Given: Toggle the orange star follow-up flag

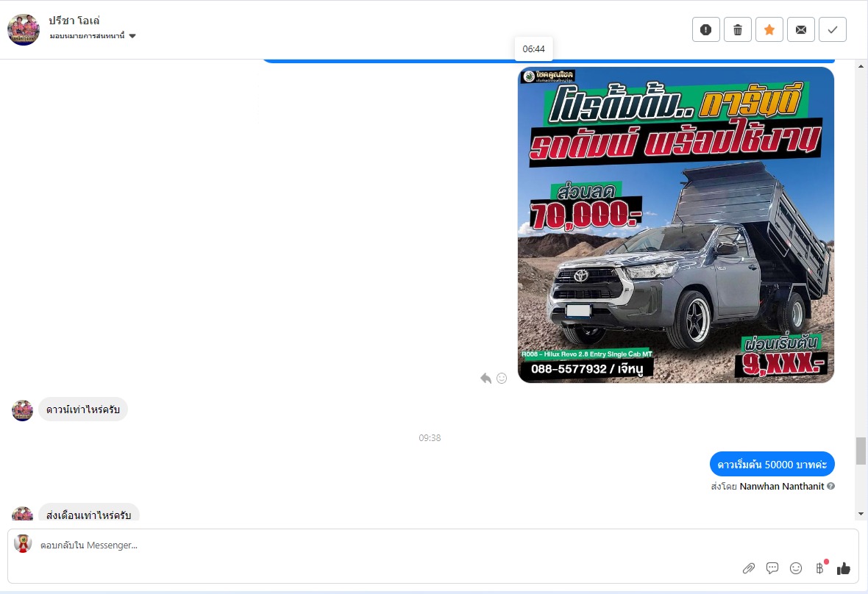Looking at the screenshot, I should pos(769,29).
